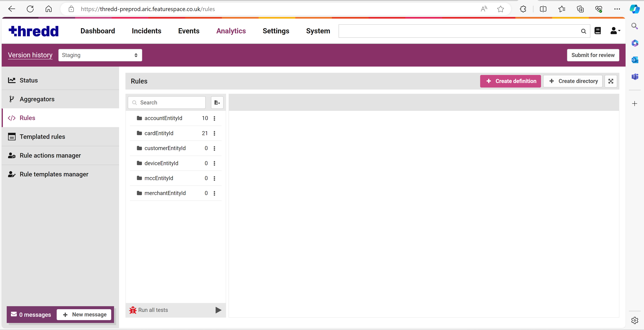Screen dimensions: 644x330
Task: Open options menu for merchantEntityId
Action: [214, 193]
